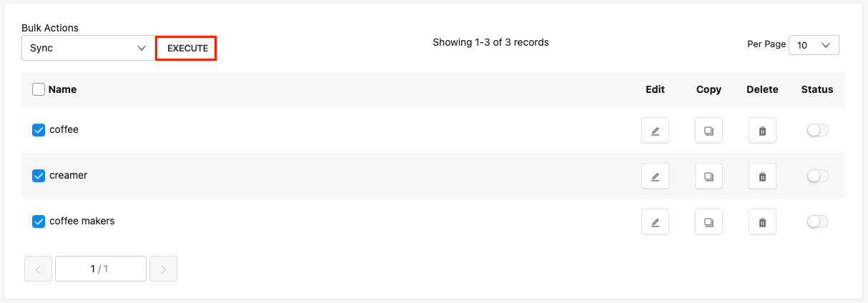Click the page number field

(101, 269)
